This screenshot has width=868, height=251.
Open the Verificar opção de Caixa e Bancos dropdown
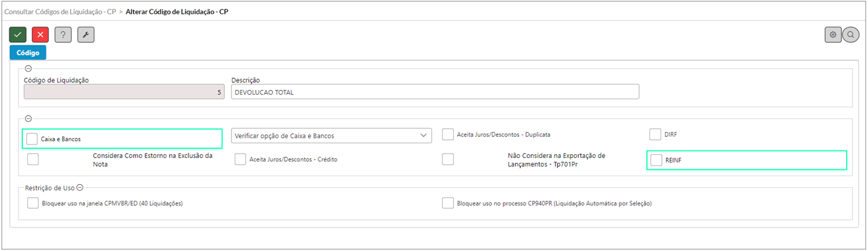(x=332, y=135)
